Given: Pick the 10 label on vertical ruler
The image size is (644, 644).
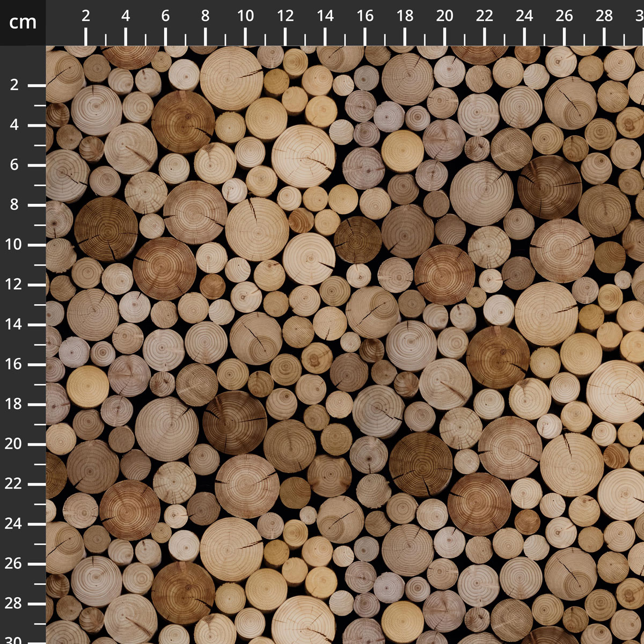Looking at the screenshot, I should pyautogui.click(x=13, y=245).
